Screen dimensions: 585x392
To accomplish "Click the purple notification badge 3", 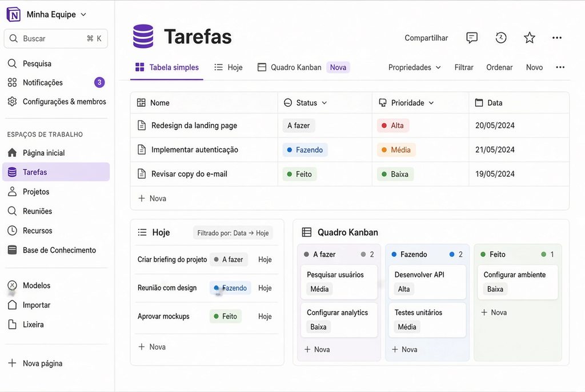I will pos(99,82).
